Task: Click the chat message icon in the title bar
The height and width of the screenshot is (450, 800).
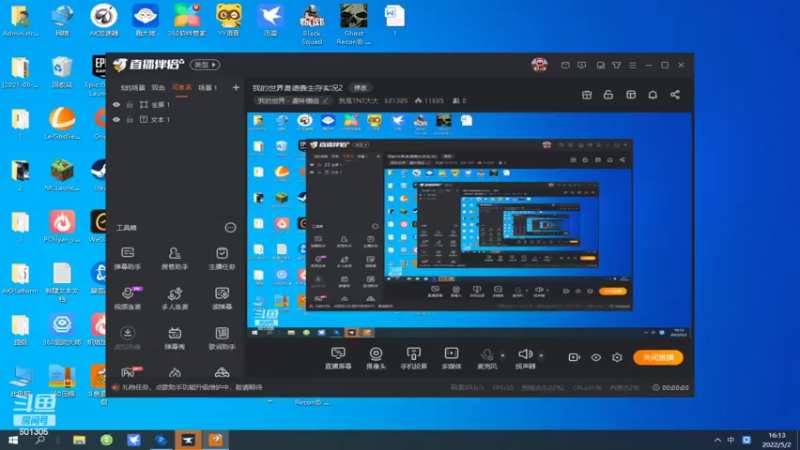Action: point(582,65)
